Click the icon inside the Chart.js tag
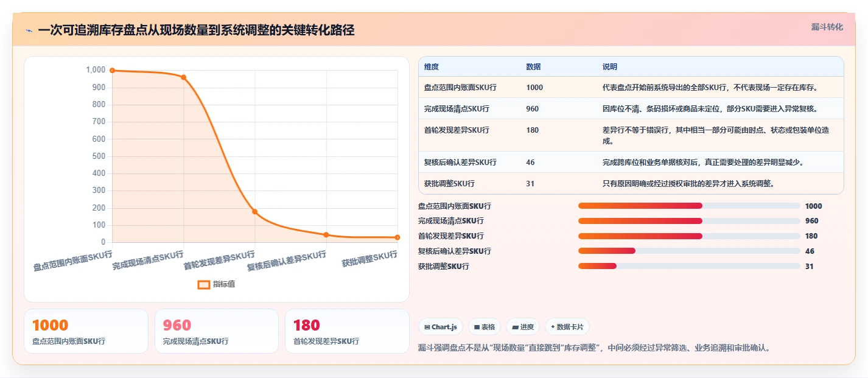The image size is (868, 378). (x=427, y=327)
